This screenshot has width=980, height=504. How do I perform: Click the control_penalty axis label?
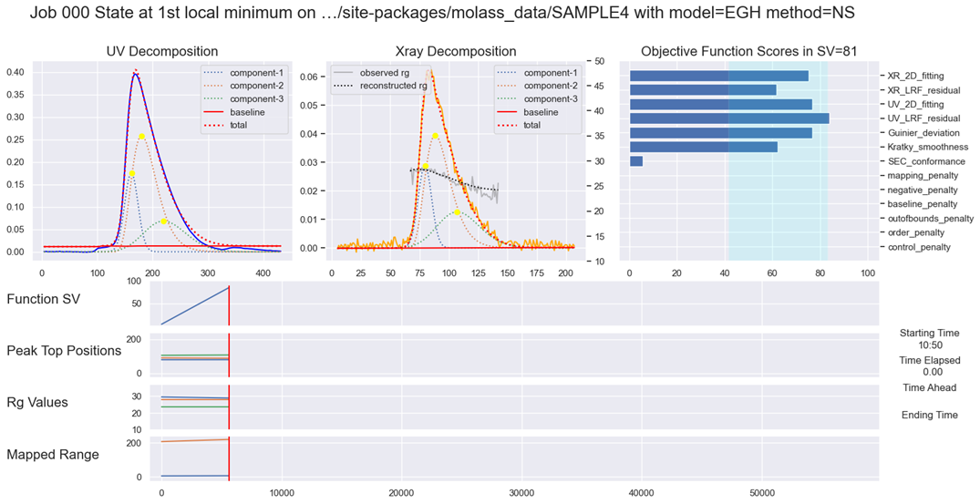coord(918,247)
